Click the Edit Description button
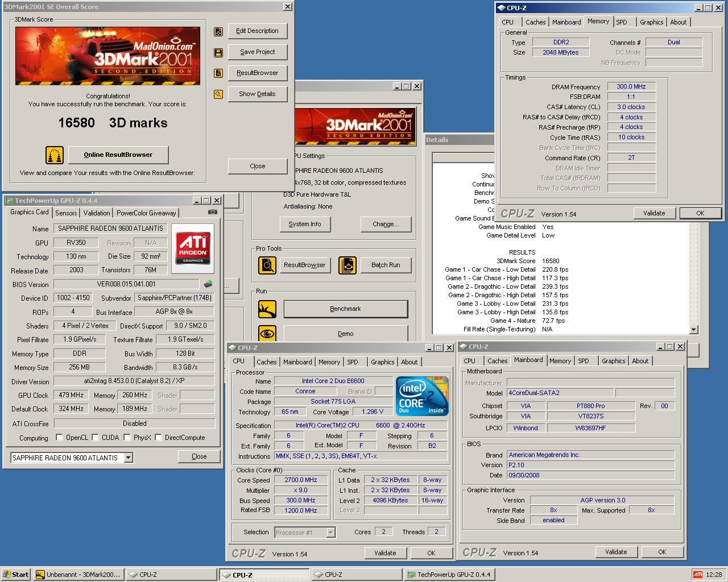728x582 pixels. (x=257, y=31)
